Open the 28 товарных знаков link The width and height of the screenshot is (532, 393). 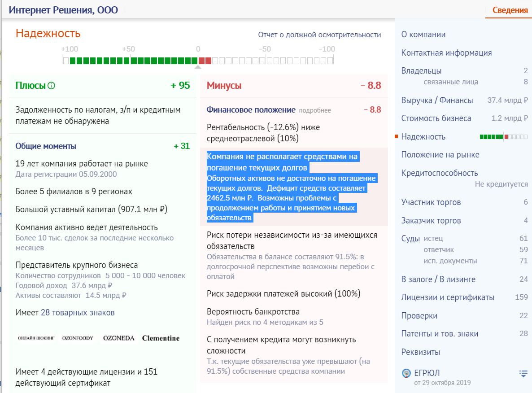click(78, 313)
